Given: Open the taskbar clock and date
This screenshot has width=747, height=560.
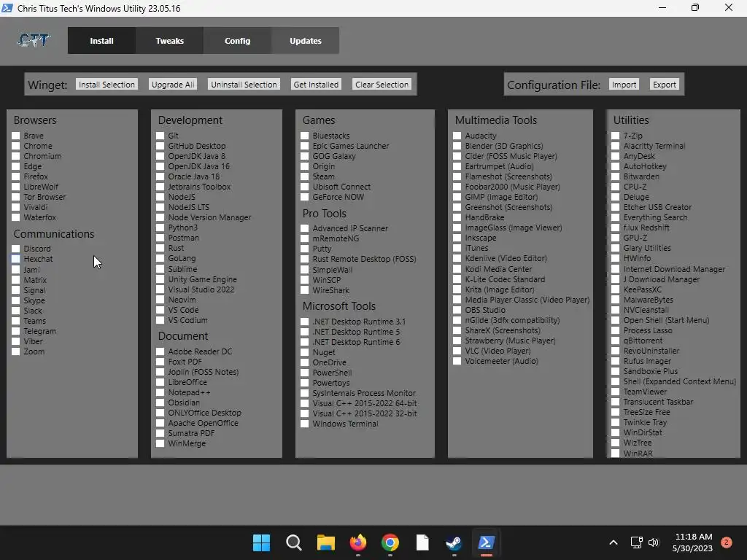Looking at the screenshot, I should 692,542.
